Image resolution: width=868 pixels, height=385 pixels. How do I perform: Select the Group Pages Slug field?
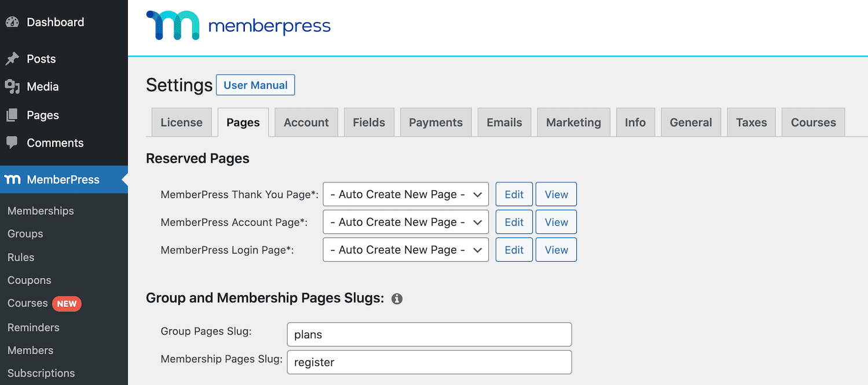pos(429,334)
